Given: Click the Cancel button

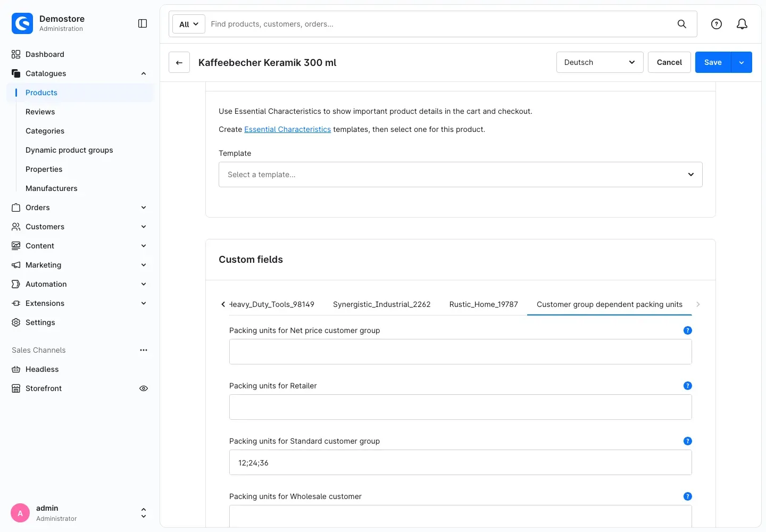Looking at the screenshot, I should (669, 62).
